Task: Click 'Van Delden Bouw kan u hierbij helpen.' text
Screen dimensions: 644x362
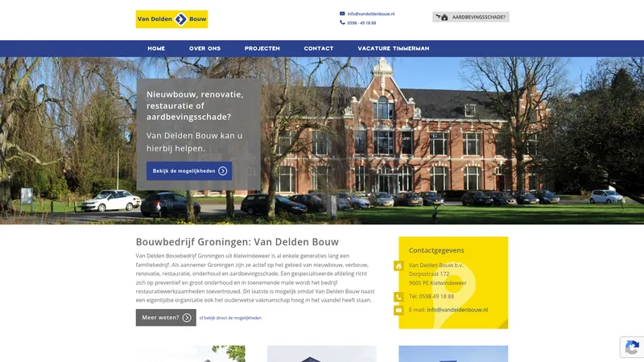Action: (194, 142)
